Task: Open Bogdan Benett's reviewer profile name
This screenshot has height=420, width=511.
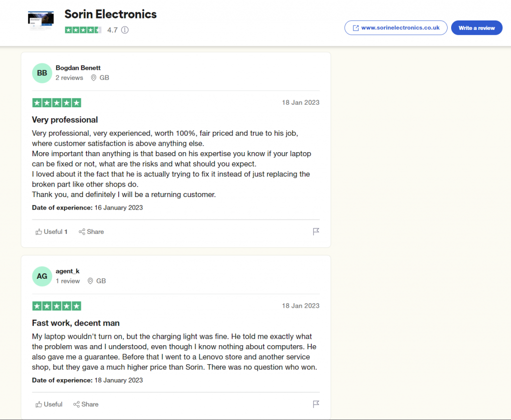Action: [x=78, y=68]
